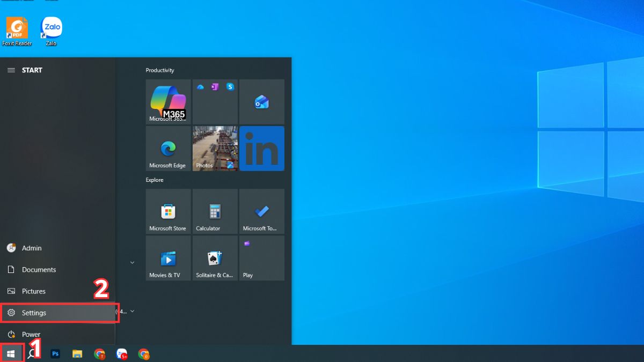This screenshot has width=644, height=362.
Task: Open OneNote in the Productivity folder tile
Action: coord(215,86)
